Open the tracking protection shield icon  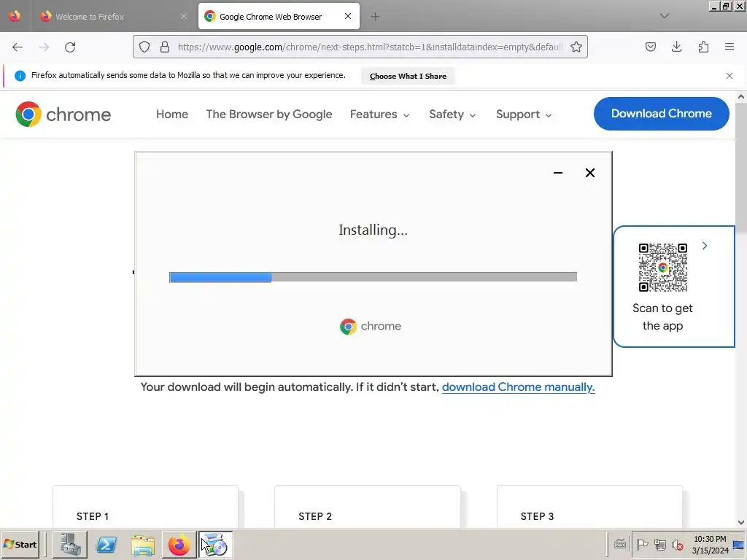[x=144, y=47]
